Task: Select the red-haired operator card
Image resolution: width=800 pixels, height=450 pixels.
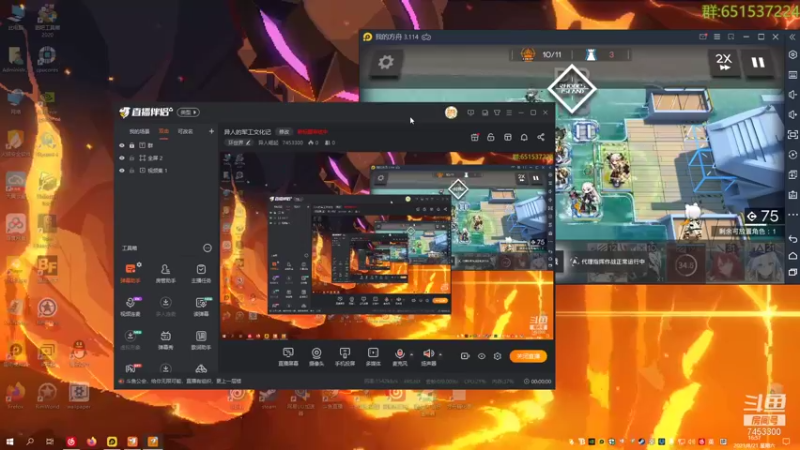Action: pos(725,262)
